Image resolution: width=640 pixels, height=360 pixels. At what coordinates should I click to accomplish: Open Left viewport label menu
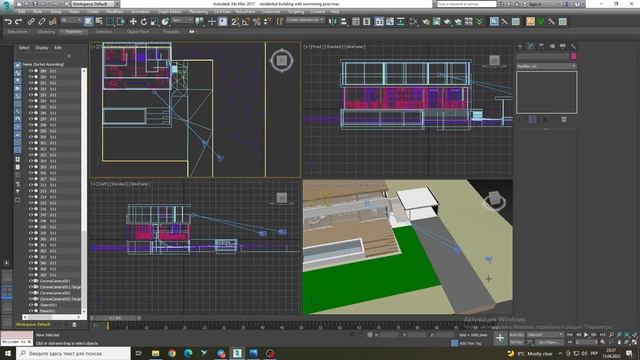pyautogui.click(x=121, y=184)
